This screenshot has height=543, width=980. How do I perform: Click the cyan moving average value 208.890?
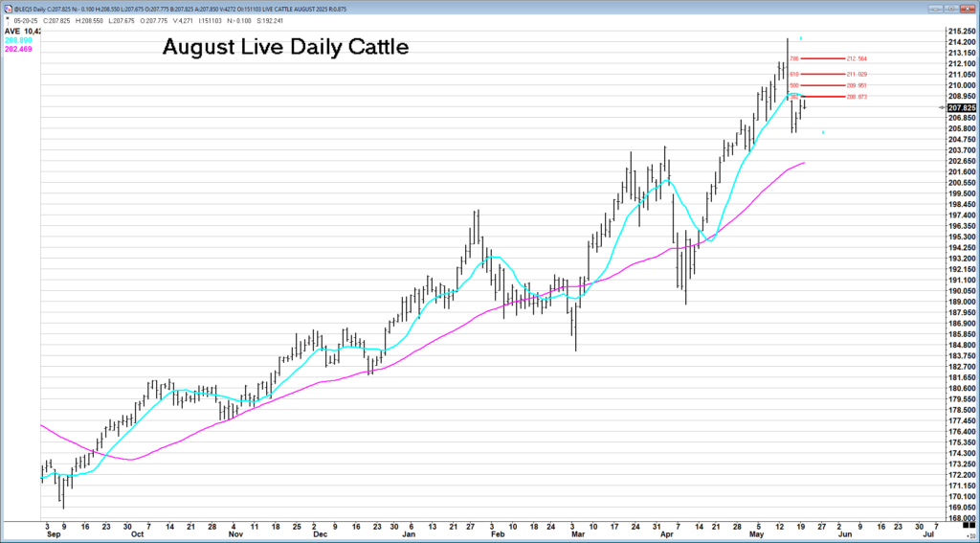[x=18, y=40]
